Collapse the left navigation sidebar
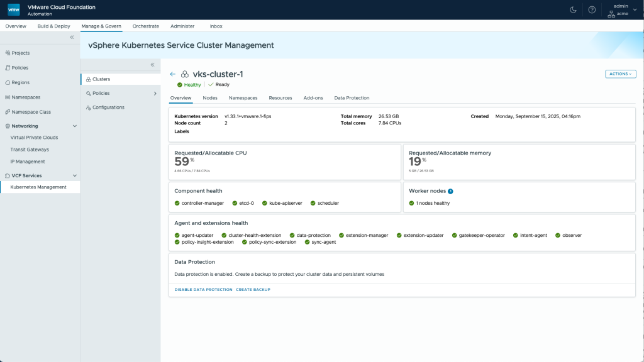The image size is (644, 362). tap(72, 37)
